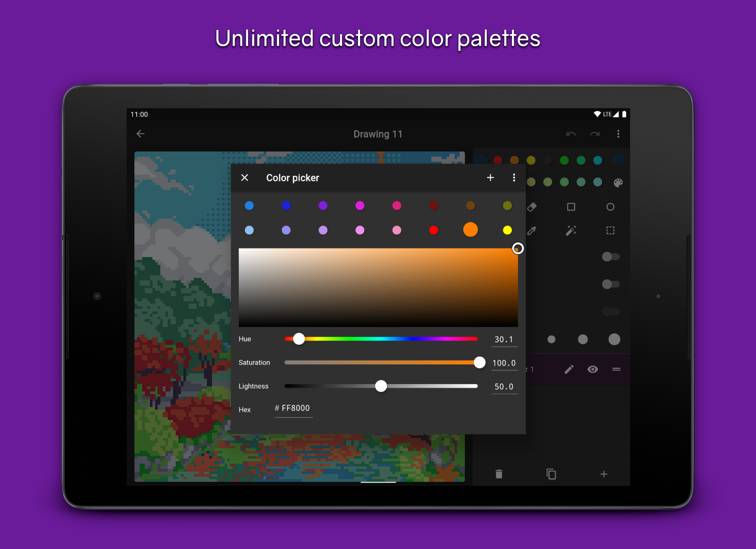The width and height of the screenshot is (756, 549).
Task: Select the rectangle shape tool
Action: click(571, 207)
